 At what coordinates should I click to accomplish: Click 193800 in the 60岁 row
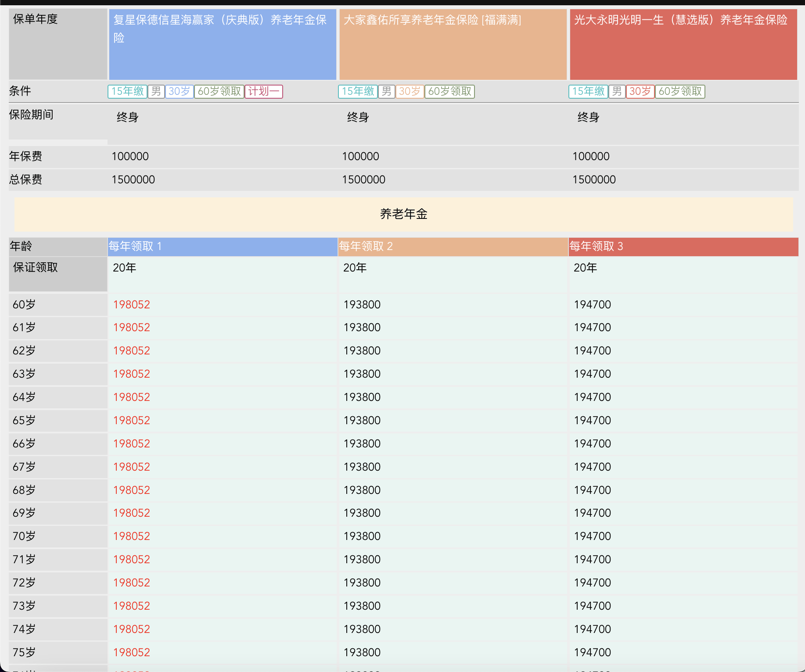[x=362, y=305]
